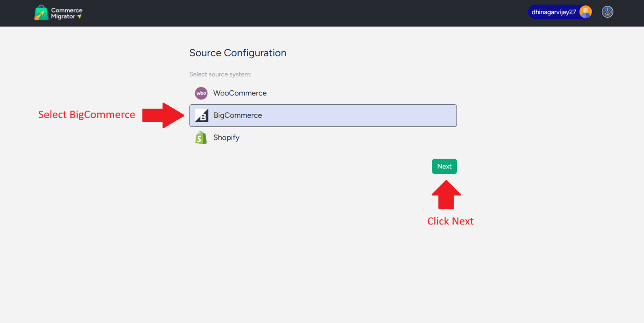Click the red 'Select BigCommerce' annotation text
Viewport: 644px width, 323px height.
(87, 115)
